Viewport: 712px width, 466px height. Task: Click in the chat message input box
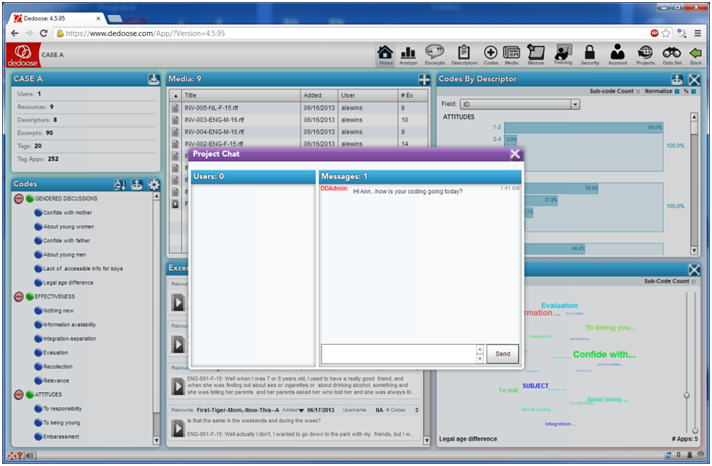[399, 354]
